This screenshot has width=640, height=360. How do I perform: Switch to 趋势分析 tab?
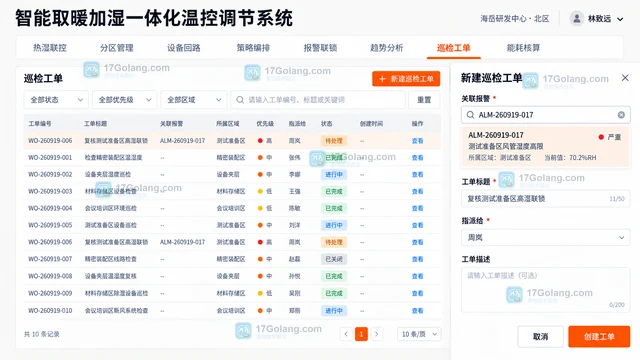coord(387,48)
